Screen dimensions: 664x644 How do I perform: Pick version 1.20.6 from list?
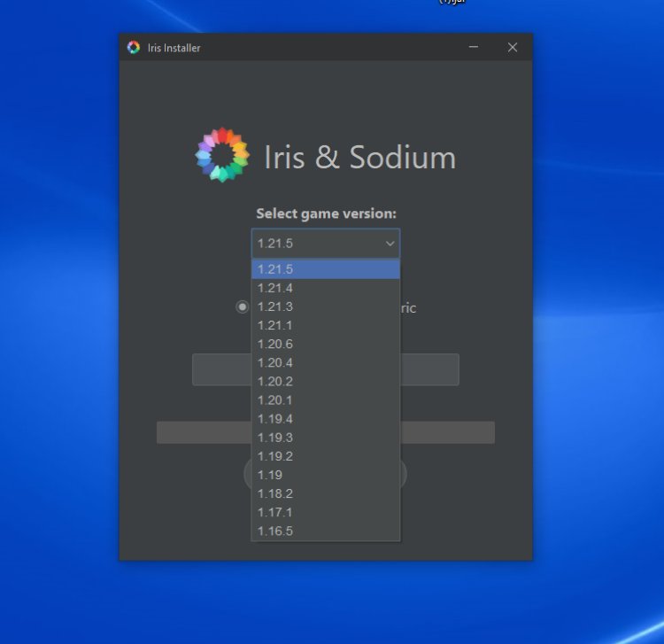click(325, 344)
